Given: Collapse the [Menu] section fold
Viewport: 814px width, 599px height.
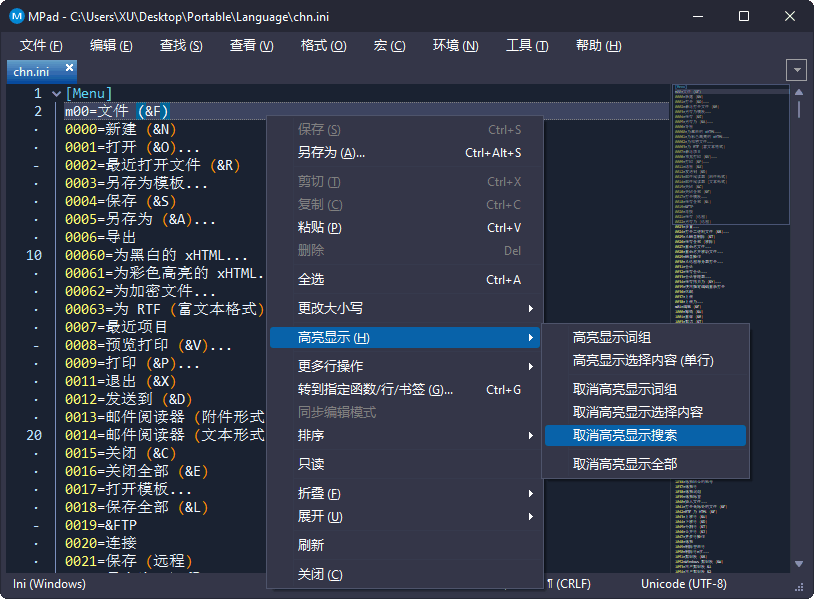Looking at the screenshot, I should point(57,94).
